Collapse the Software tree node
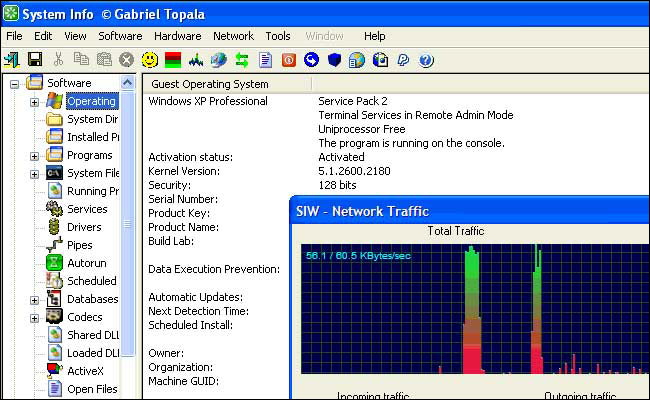 (x=15, y=84)
